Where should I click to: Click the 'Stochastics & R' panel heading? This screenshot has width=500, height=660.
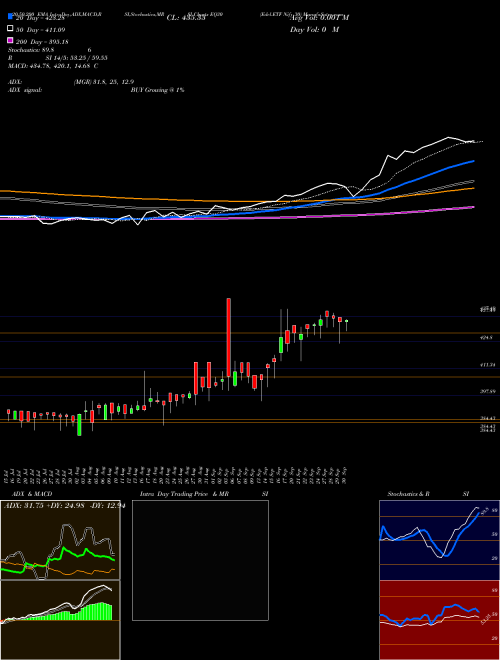tap(408, 494)
